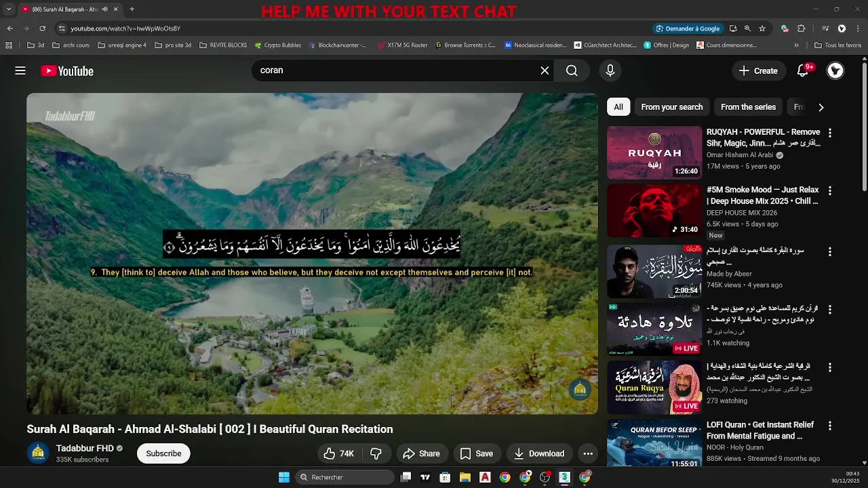This screenshot has width=868, height=488.
Task: Select the From your search chip
Action: [x=672, y=107]
